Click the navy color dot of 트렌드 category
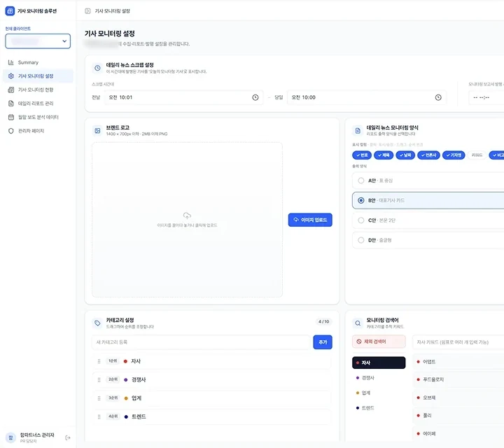The image size is (504, 448). [x=126, y=416]
